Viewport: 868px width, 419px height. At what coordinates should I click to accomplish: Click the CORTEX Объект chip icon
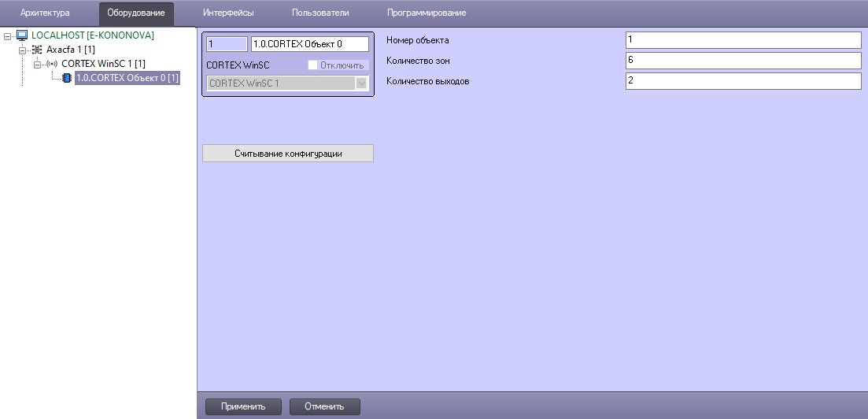66,78
